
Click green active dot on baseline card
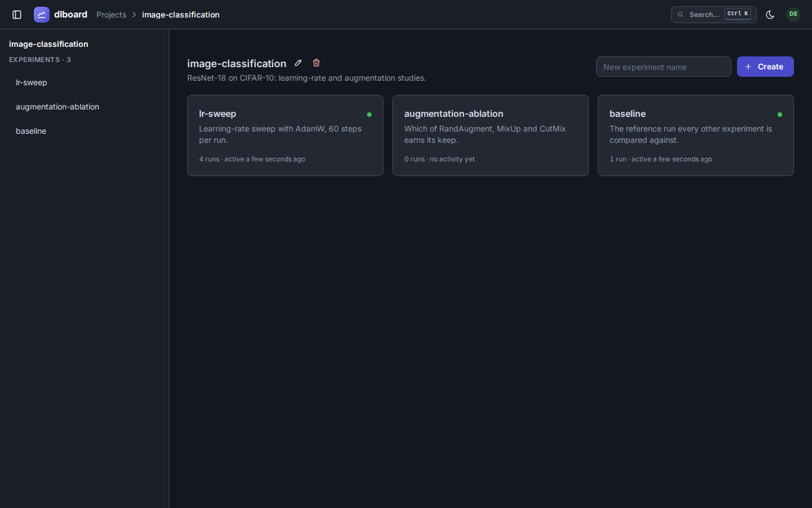pyautogui.click(x=780, y=115)
